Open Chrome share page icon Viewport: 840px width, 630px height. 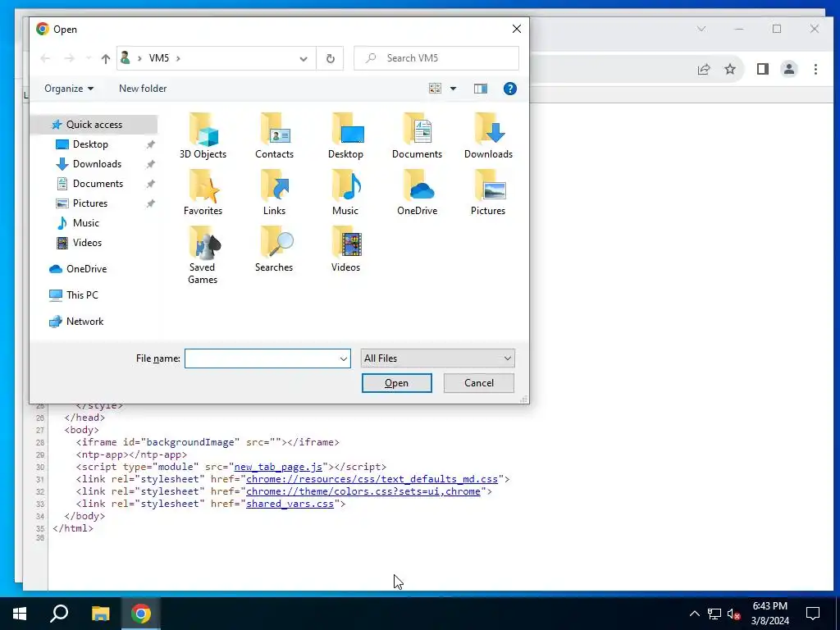703,69
